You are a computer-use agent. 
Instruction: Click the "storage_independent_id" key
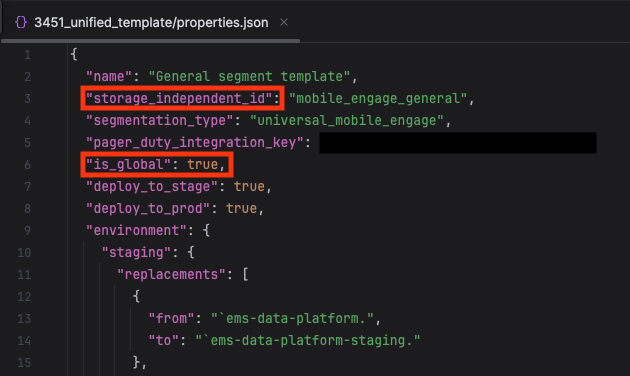pos(179,98)
